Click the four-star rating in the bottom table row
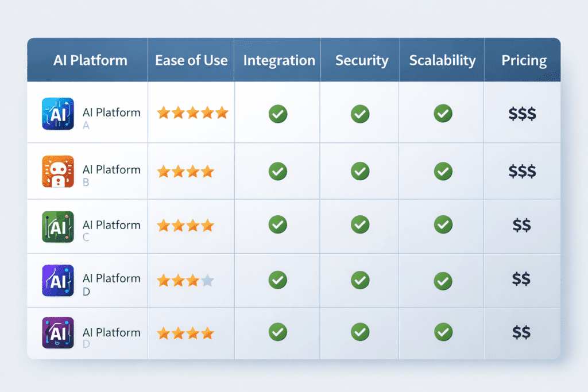This screenshot has height=392, width=588. click(x=185, y=333)
